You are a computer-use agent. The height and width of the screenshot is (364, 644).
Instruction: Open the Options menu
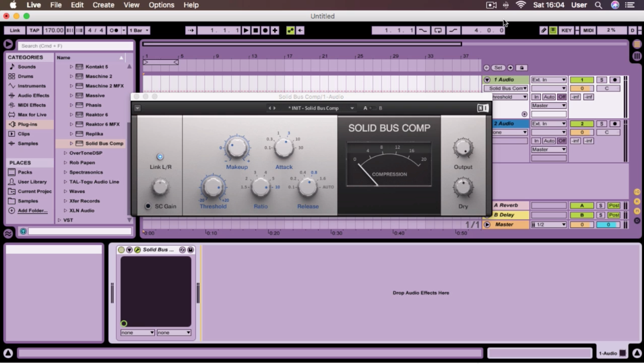pos(161,5)
